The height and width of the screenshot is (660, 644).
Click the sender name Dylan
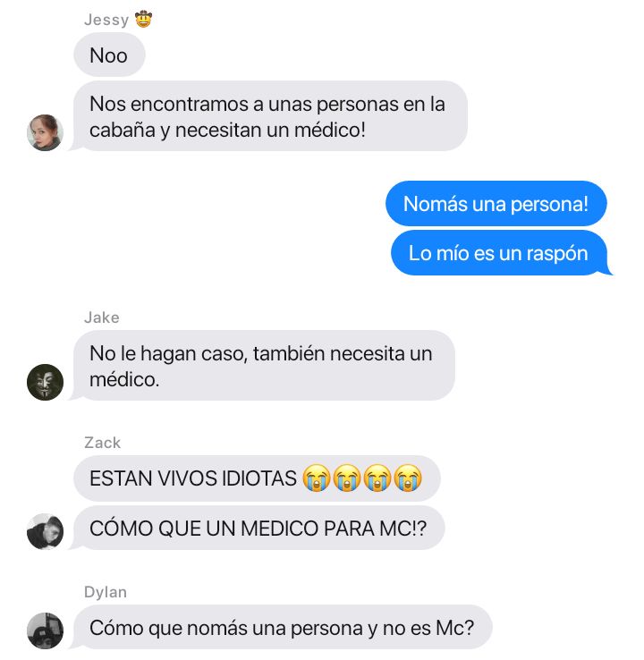point(106,592)
